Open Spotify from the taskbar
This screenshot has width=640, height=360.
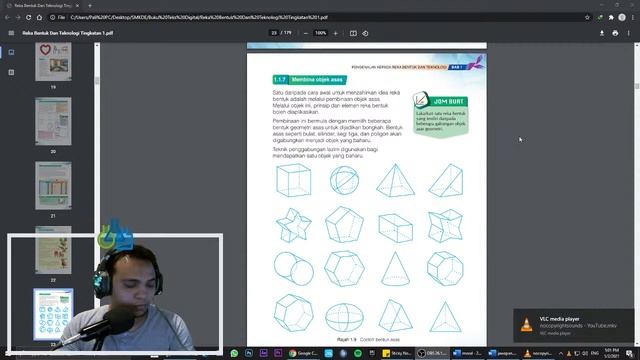tap(358, 353)
